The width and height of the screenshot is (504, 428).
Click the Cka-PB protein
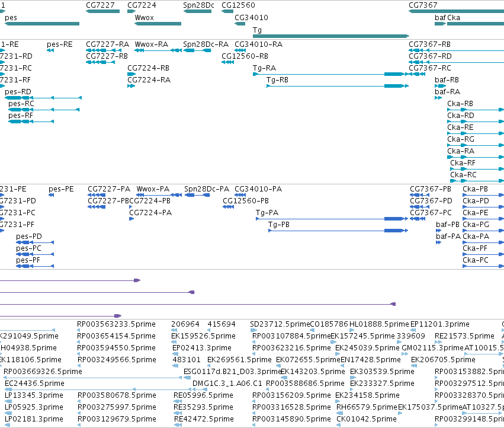[483, 195]
